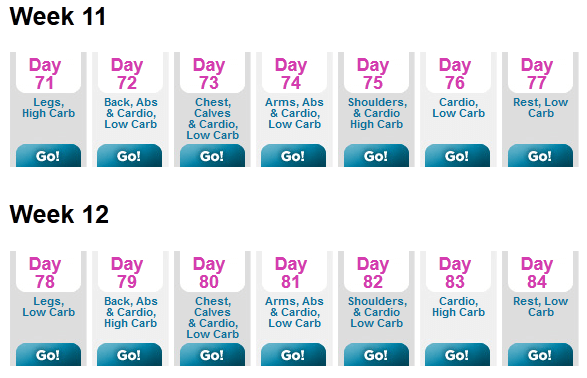Screen dimensions: 587x378
Task: Launch Day 75 Shoulders workout Go! button
Action: tap(376, 156)
